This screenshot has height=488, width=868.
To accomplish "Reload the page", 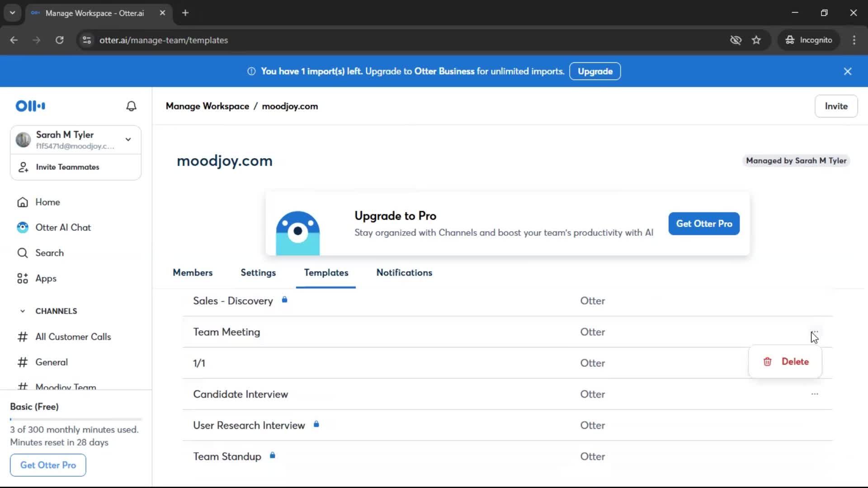I will pyautogui.click(x=59, y=40).
